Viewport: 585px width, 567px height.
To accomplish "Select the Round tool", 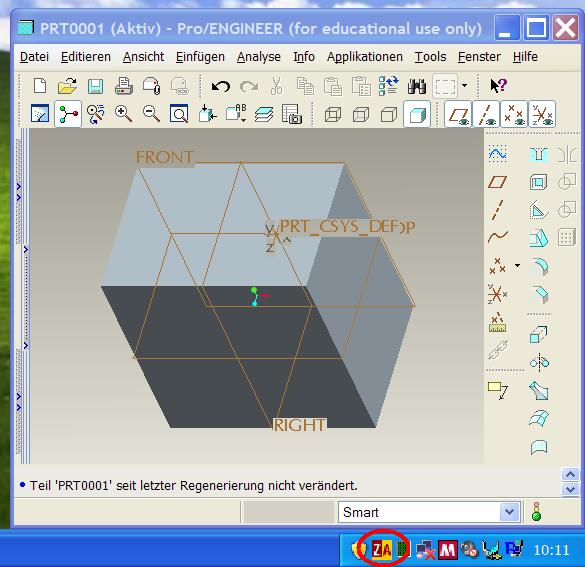I will [x=539, y=266].
